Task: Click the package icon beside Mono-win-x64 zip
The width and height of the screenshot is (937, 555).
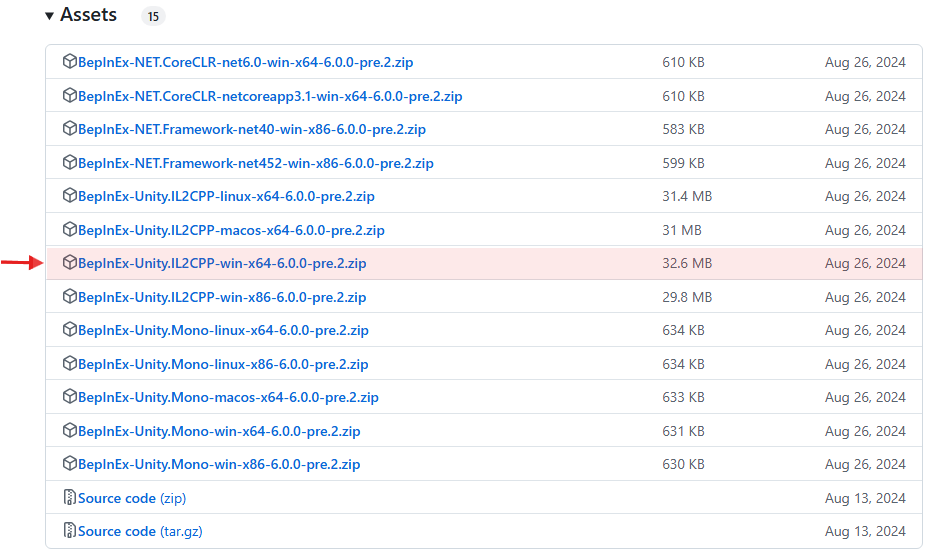Action: (70, 430)
